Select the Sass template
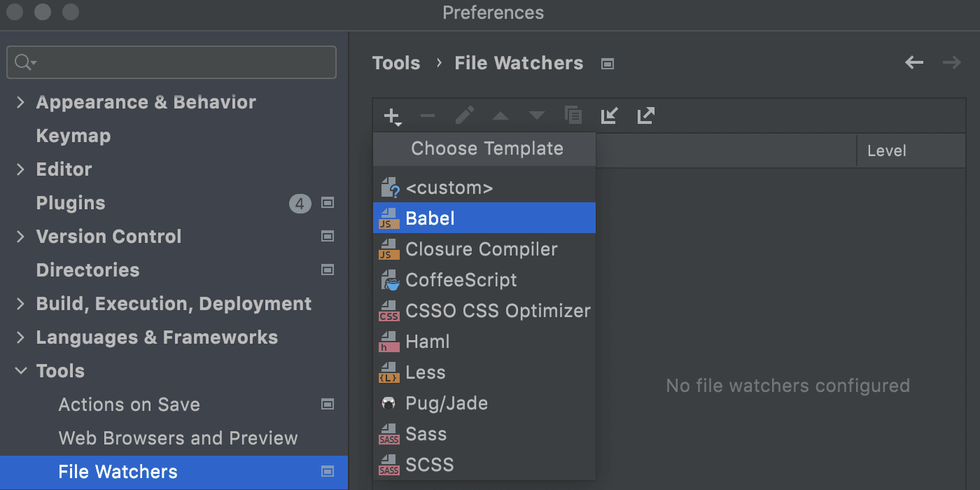 click(484, 434)
